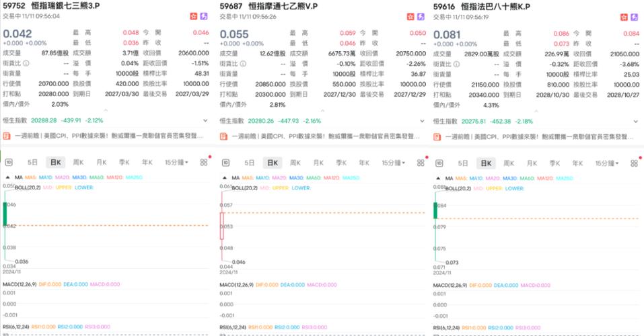The image size is (644, 336).
Task: Click the info icon beside 街貨比 in 59616 panel
Action: [x=456, y=64]
